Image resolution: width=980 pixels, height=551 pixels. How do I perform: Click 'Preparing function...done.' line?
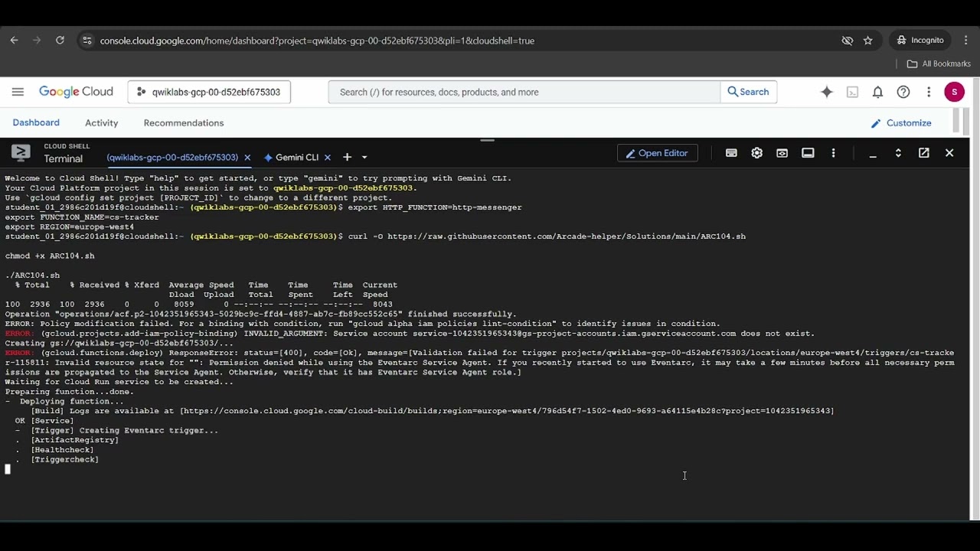click(x=69, y=392)
